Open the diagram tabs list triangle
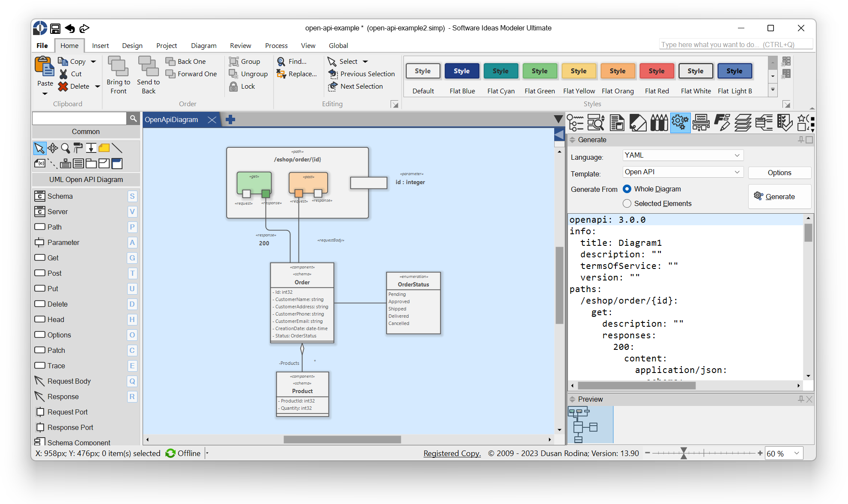 coord(558,119)
